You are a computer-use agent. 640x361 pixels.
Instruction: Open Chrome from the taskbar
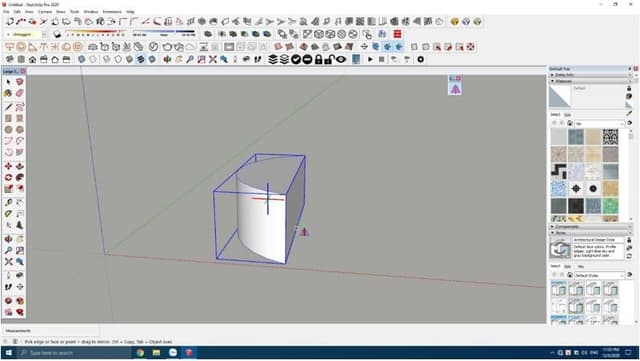pyautogui.click(x=140, y=352)
